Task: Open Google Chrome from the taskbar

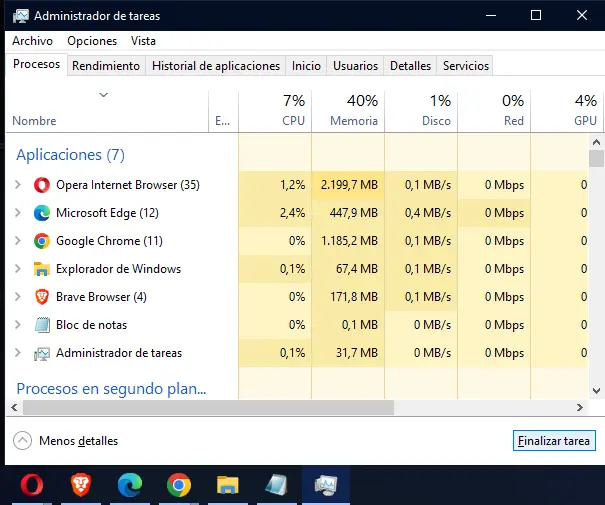Action: [179, 485]
